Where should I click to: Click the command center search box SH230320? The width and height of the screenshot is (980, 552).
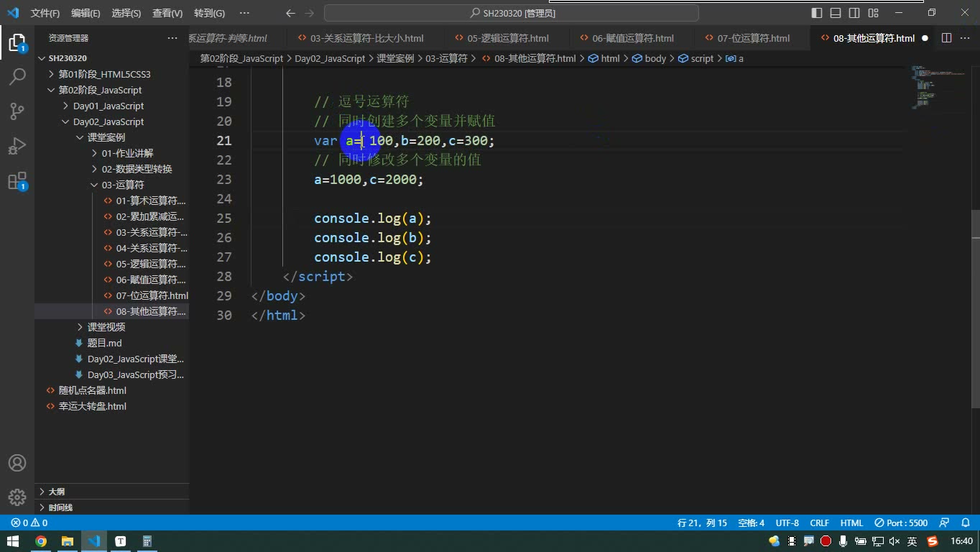tap(512, 13)
